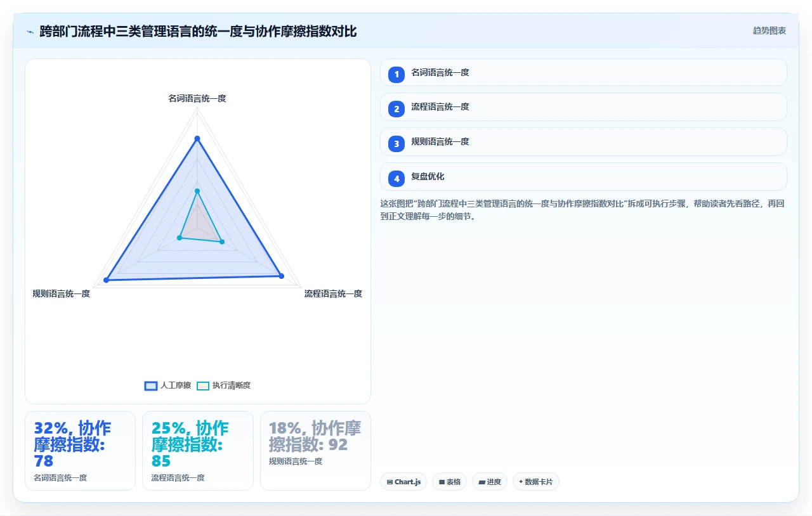Click the 25% 协作摩擦指数 85 stat card
The height and width of the screenshot is (516, 812).
[x=198, y=451]
